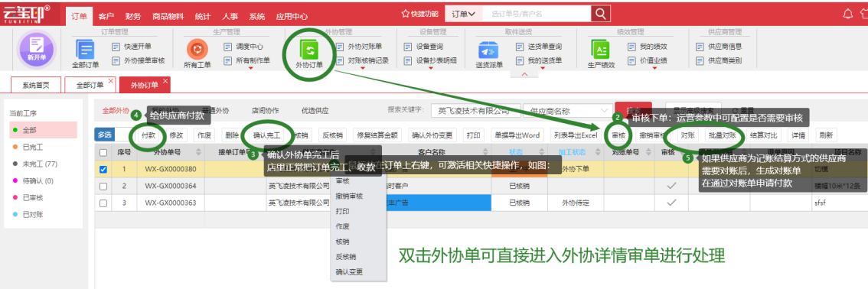This screenshot has width=868, height=289.
Task: Open 所有工单 orange icon
Action: [197, 49]
